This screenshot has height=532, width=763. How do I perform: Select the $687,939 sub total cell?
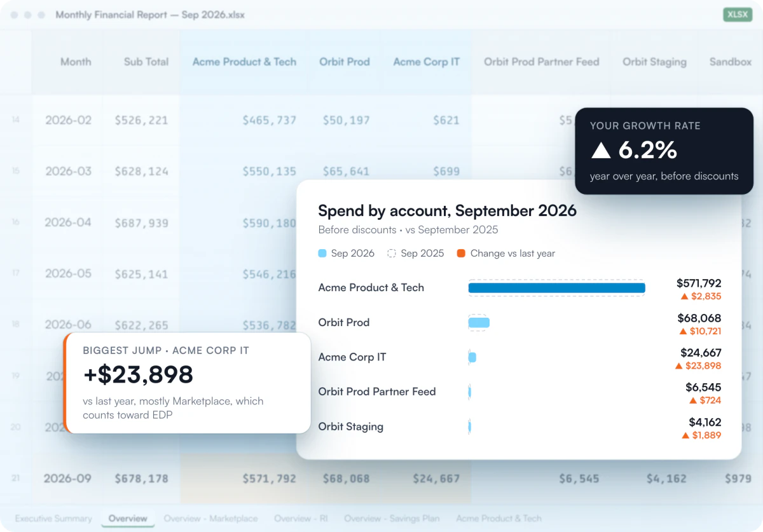(141, 222)
